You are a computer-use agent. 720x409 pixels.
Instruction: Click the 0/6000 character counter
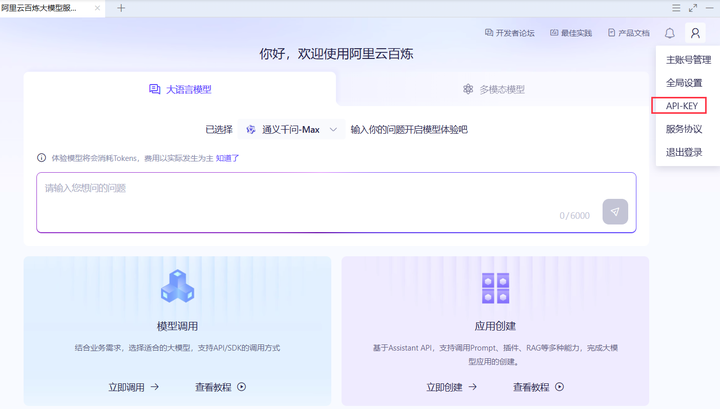coord(574,216)
